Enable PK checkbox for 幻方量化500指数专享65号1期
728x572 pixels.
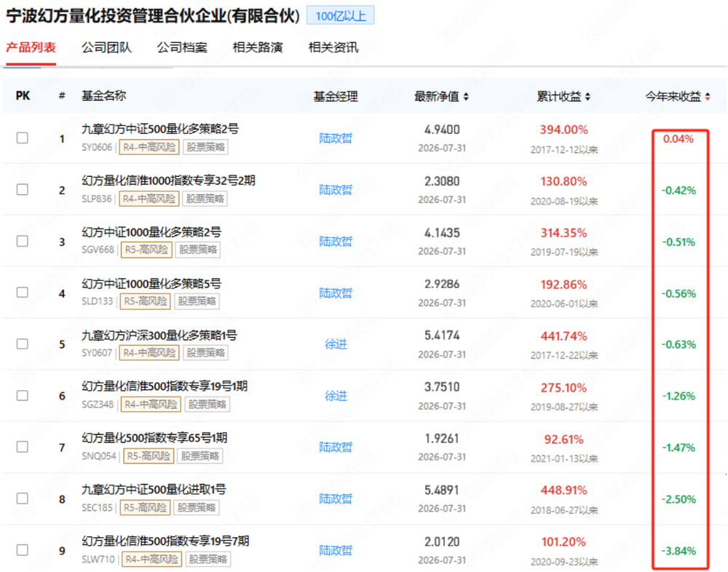(x=23, y=447)
